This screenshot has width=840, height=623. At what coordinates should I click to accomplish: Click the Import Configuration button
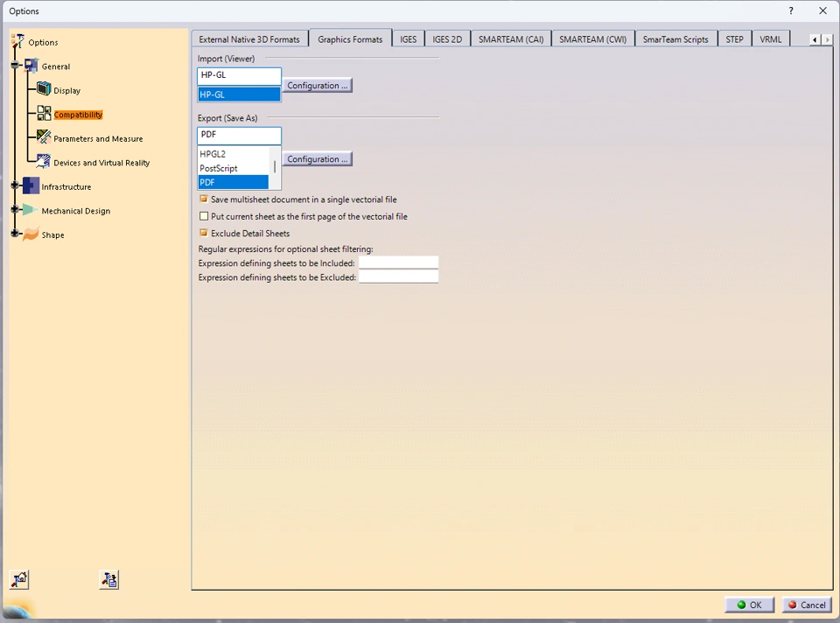[317, 86]
